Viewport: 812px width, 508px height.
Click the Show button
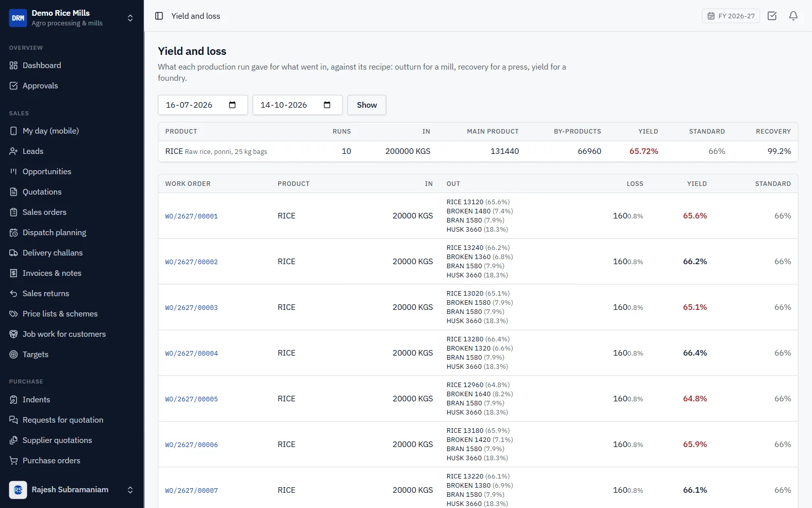(367, 105)
